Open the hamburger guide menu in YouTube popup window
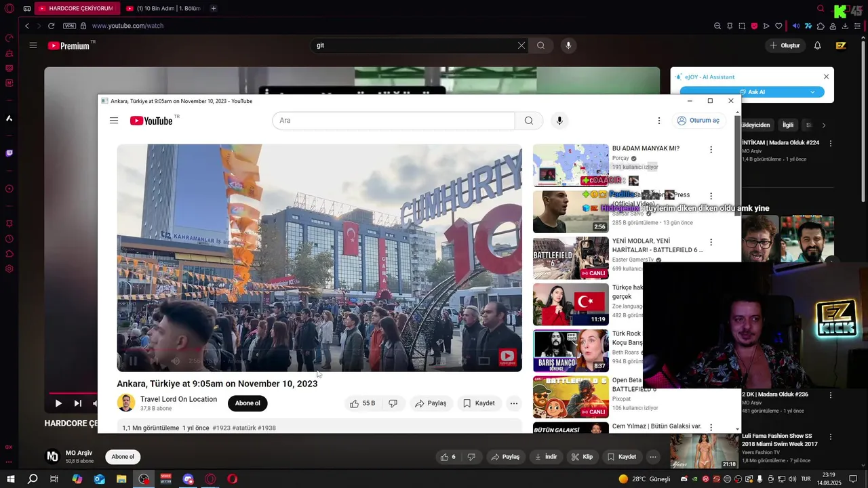 point(114,121)
